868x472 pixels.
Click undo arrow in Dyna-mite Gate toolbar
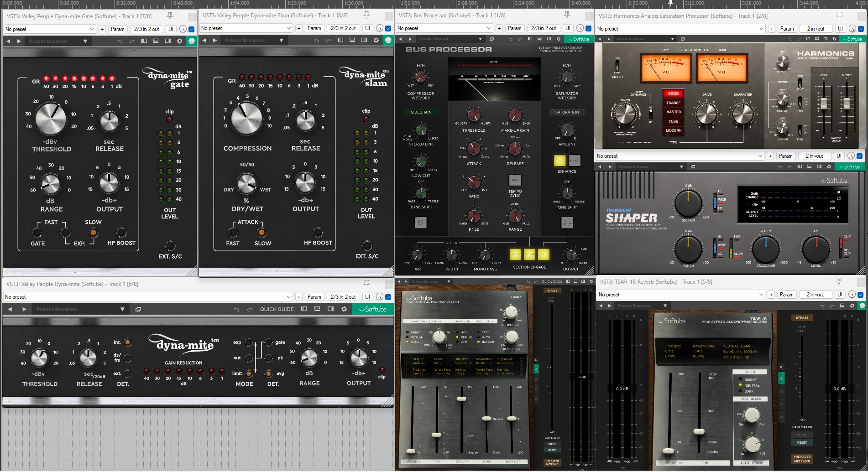(x=120, y=41)
